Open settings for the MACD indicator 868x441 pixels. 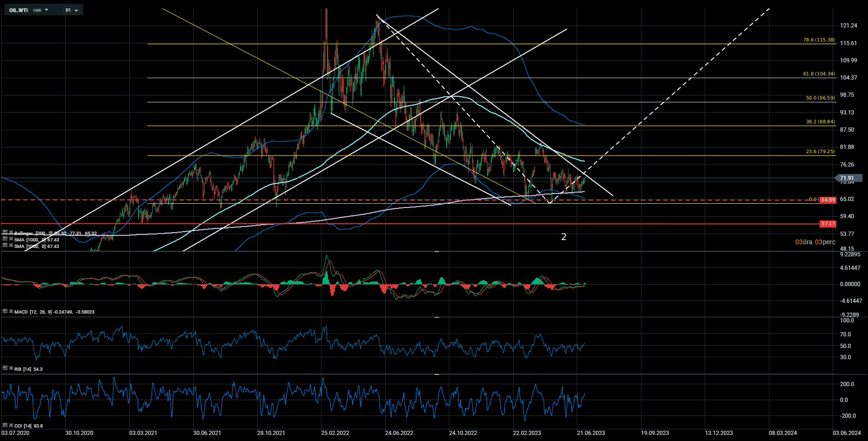pos(5,311)
